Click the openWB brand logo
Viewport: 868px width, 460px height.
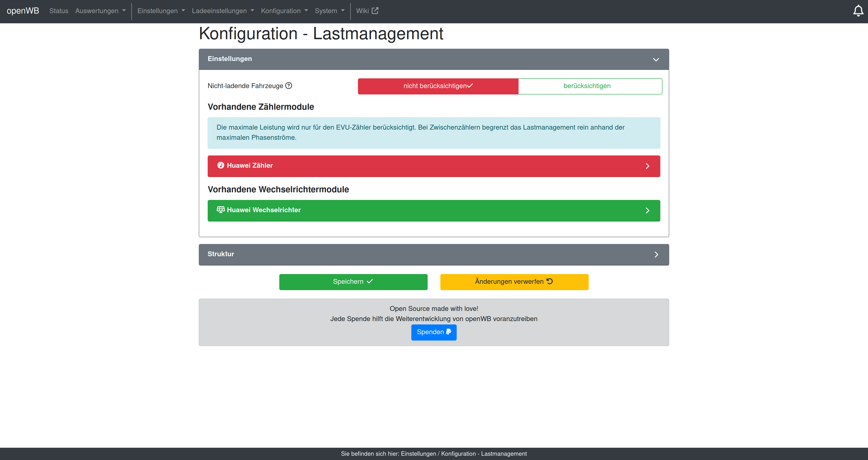[23, 11]
